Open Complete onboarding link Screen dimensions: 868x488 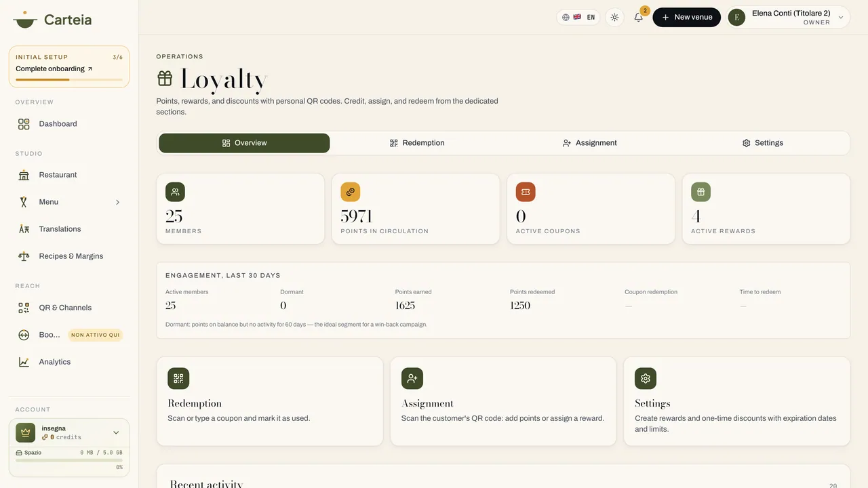(x=54, y=69)
